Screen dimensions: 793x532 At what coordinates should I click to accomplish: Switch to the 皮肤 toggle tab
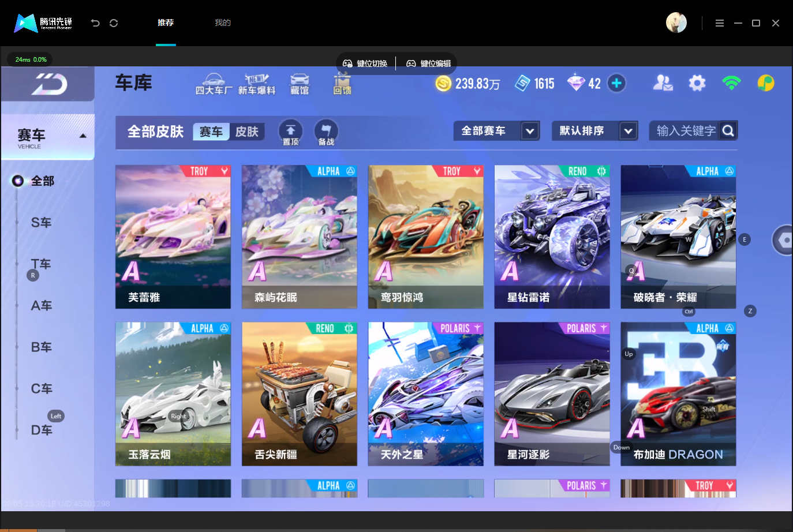point(247,132)
